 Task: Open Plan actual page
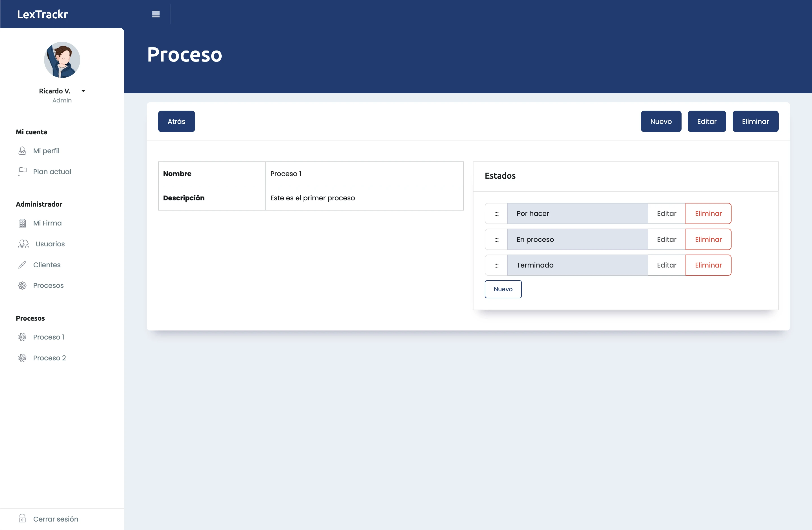pos(52,172)
